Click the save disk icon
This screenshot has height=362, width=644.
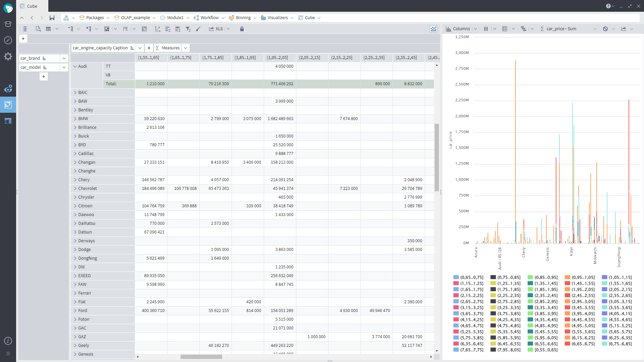[52, 18]
